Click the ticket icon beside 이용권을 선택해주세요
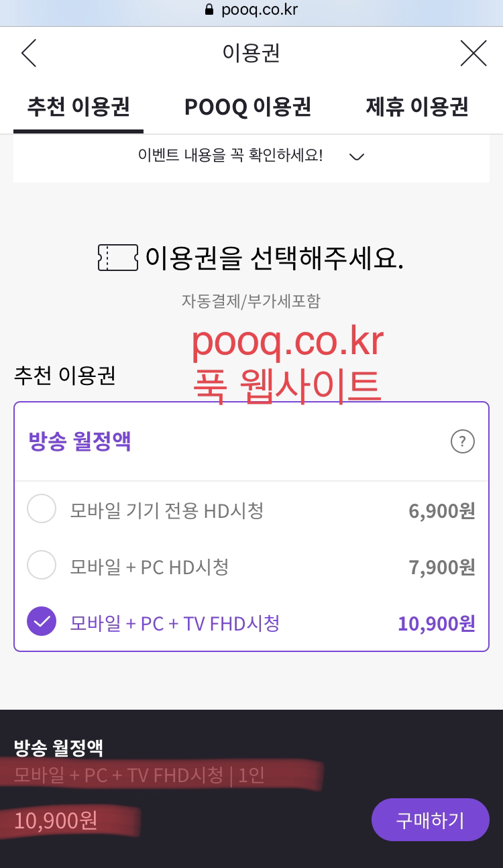Viewport: 503px width, 868px height. pyautogui.click(x=117, y=258)
